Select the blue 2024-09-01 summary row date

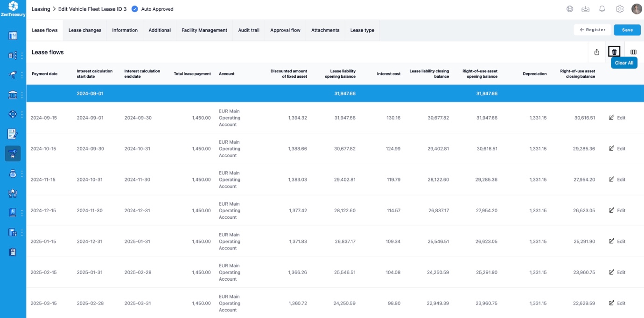point(90,93)
